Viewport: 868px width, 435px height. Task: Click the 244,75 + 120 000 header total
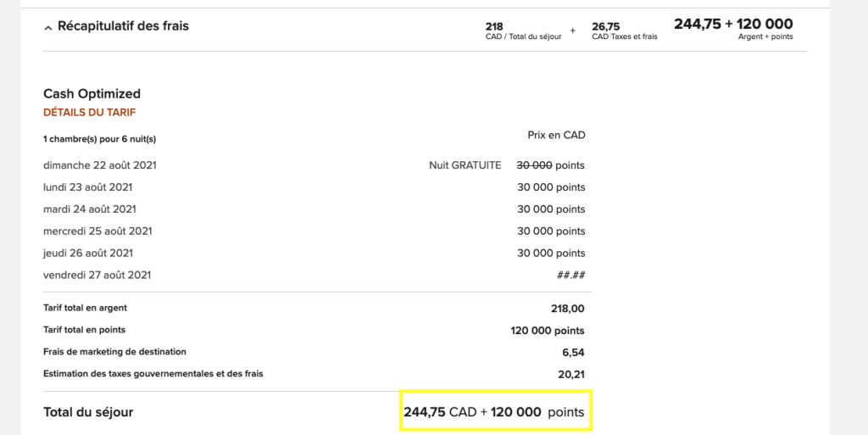click(x=733, y=25)
